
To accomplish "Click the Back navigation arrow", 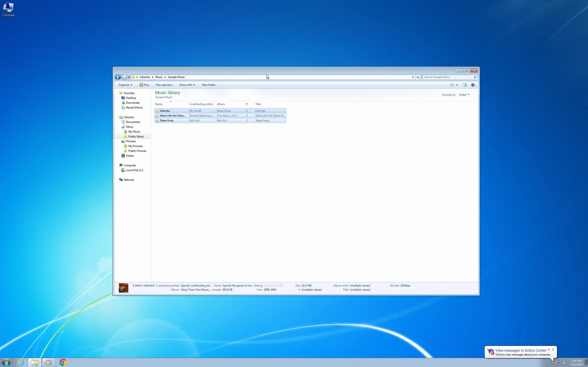I will tap(118, 77).
